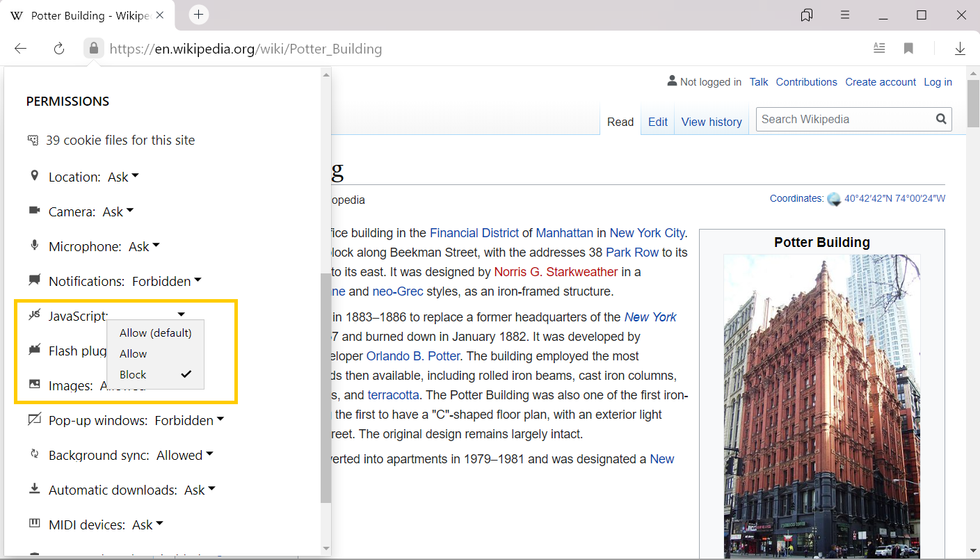
Task: Click the coordinates globe icon
Action: pyautogui.click(x=834, y=199)
